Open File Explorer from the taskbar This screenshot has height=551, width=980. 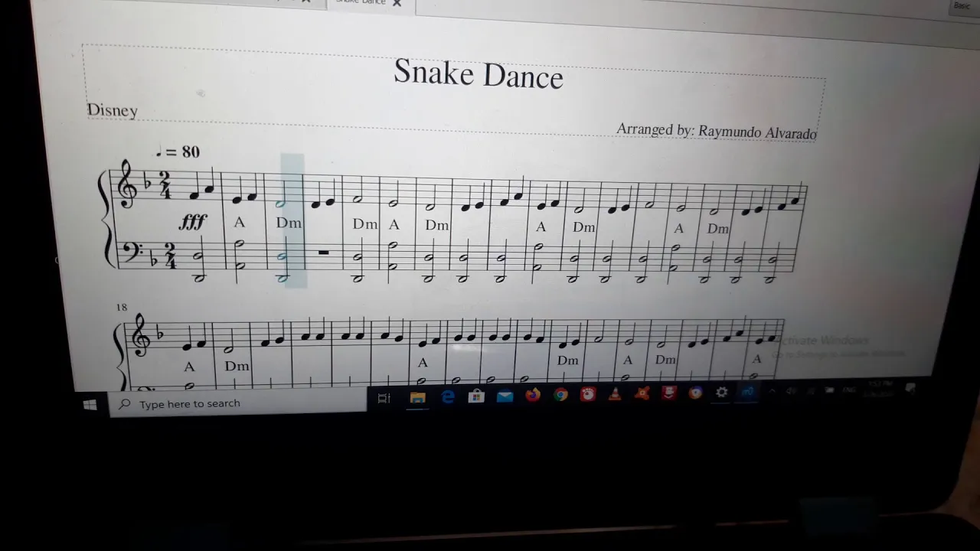[417, 397]
